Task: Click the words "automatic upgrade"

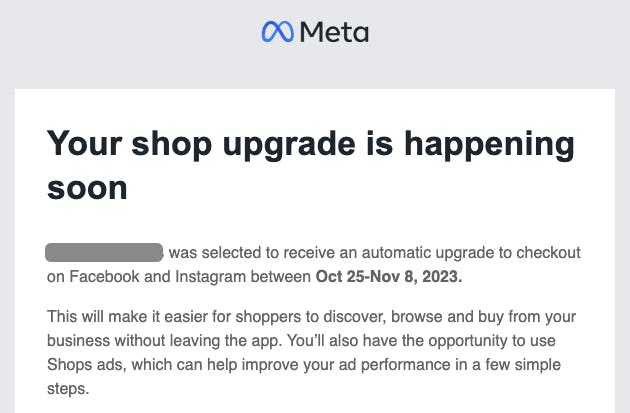Action: (424, 252)
